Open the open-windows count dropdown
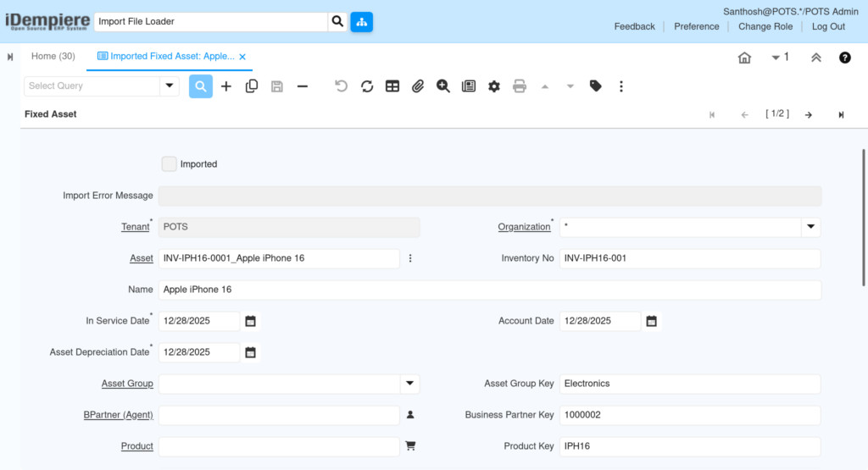This screenshot has height=470, width=868. (x=780, y=57)
